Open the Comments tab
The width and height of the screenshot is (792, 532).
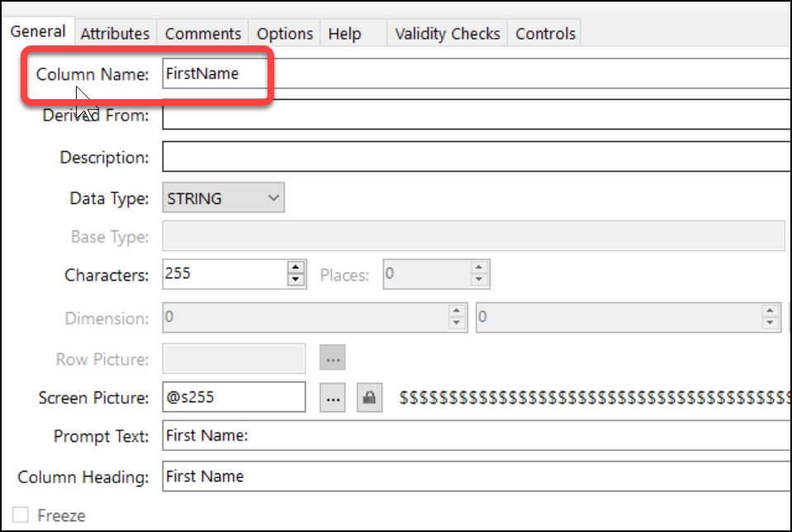pyautogui.click(x=202, y=34)
